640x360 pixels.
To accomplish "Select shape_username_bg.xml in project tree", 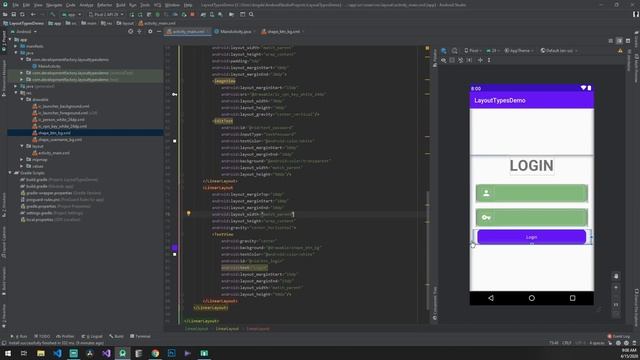I will [57, 140].
